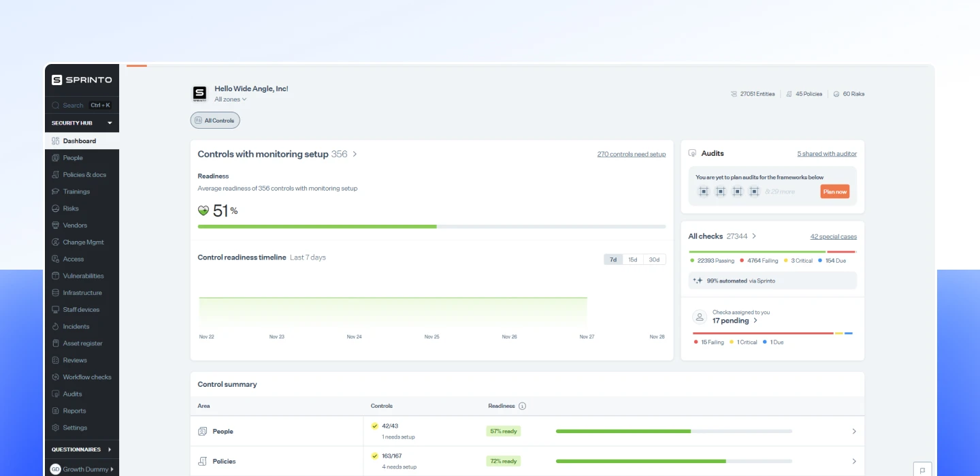Switch timeline range to 15d
The width and height of the screenshot is (980, 476).
[633, 259]
